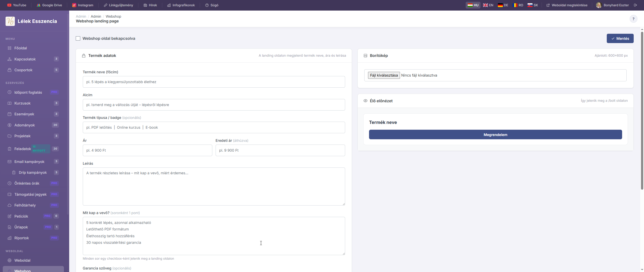Open the Súgó help menu
644x272 pixels.
(x=212, y=5)
